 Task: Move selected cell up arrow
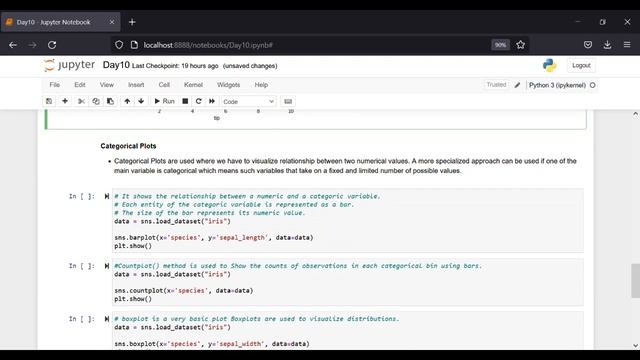coord(127,101)
